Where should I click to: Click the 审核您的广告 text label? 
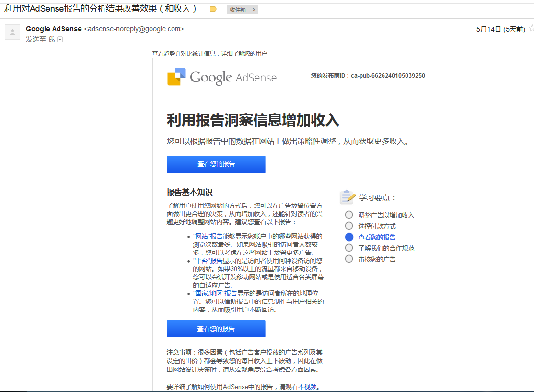(377, 259)
